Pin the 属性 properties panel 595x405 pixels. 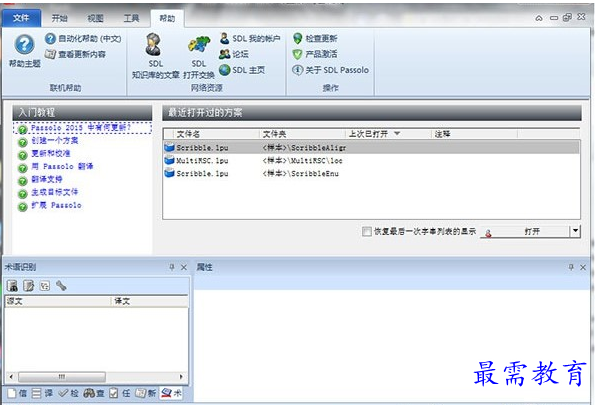571,267
